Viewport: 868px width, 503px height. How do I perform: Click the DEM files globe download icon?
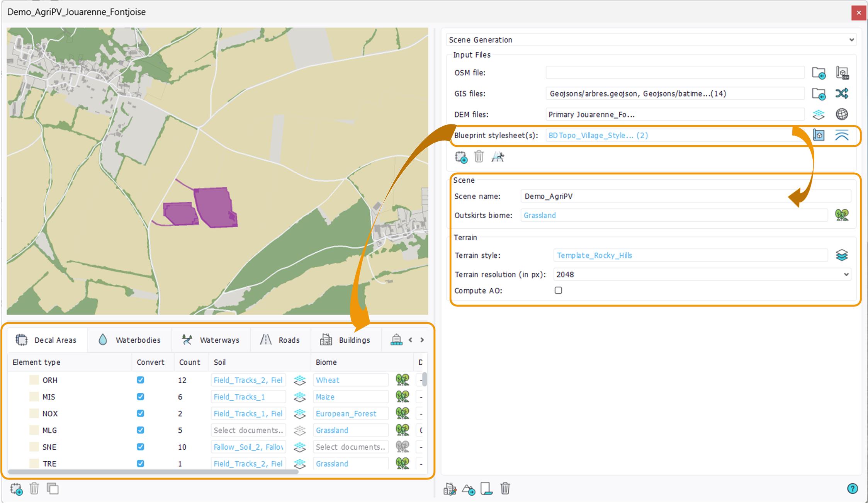(x=842, y=114)
